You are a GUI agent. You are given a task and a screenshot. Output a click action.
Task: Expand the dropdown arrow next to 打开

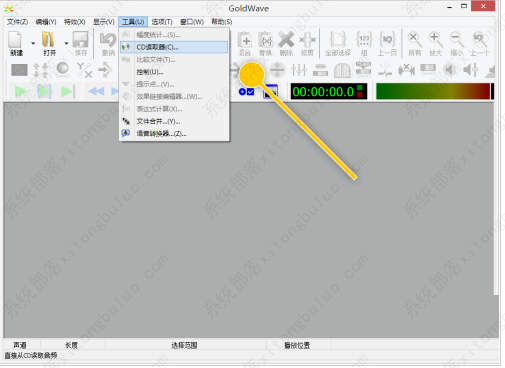pos(66,43)
